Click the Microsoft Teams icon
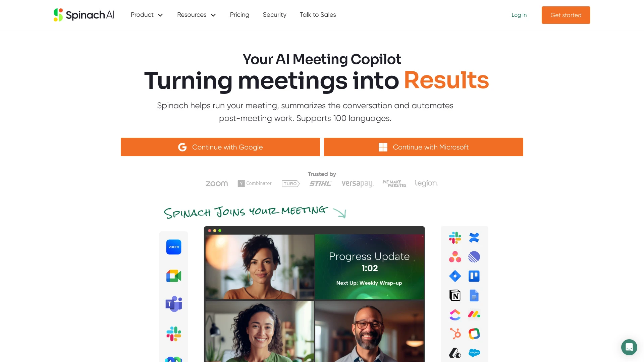 [x=173, y=304]
